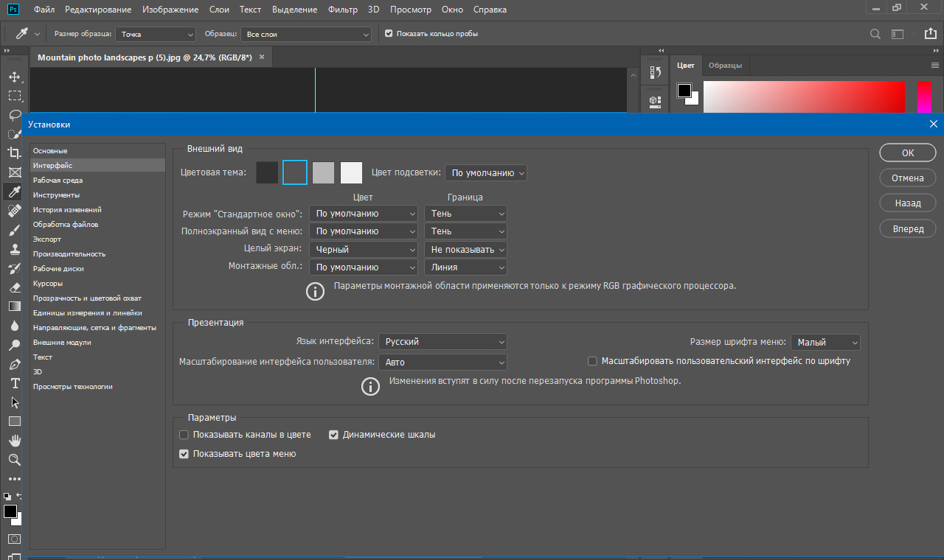Screen dimensions: 944x560
Task: Close the Mountain photo document tab
Action: pyautogui.click(x=261, y=57)
